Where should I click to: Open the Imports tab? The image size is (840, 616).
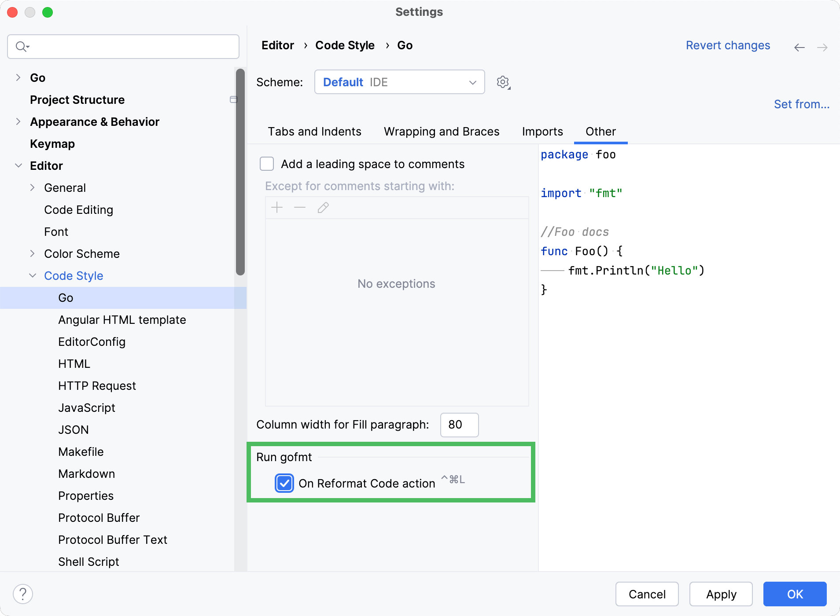coord(542,131)
